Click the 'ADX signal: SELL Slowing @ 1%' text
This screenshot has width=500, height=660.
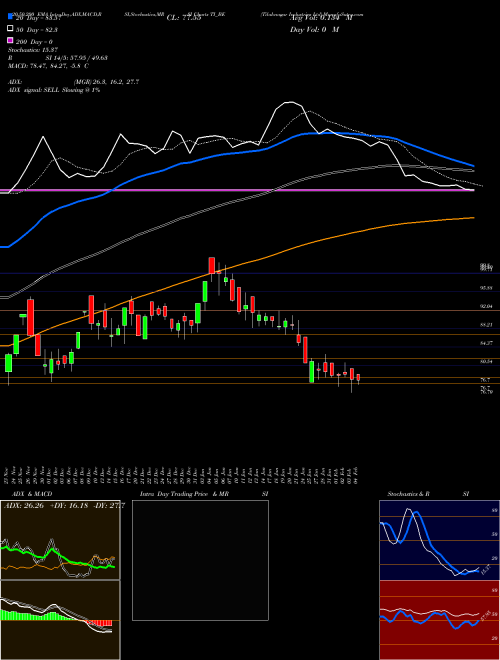[x=54, y=90]
